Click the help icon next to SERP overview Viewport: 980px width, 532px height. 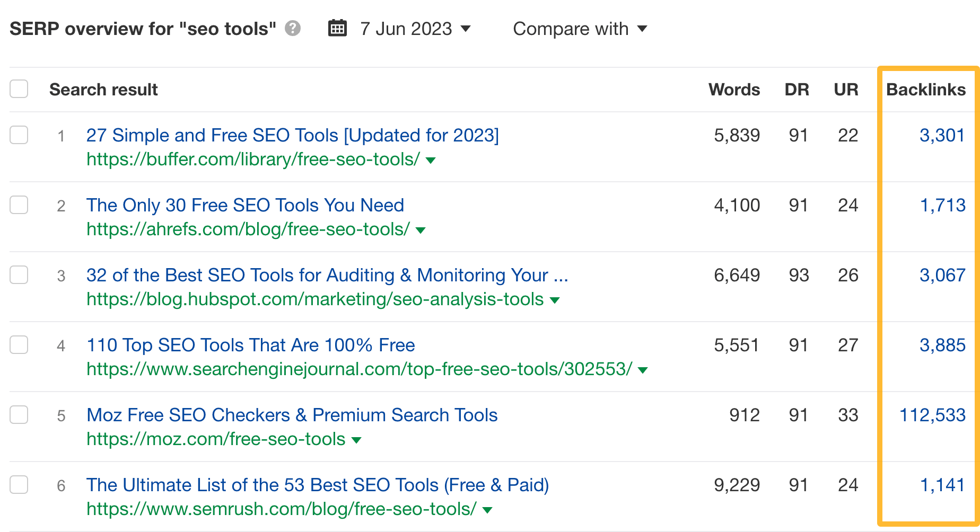292,29
